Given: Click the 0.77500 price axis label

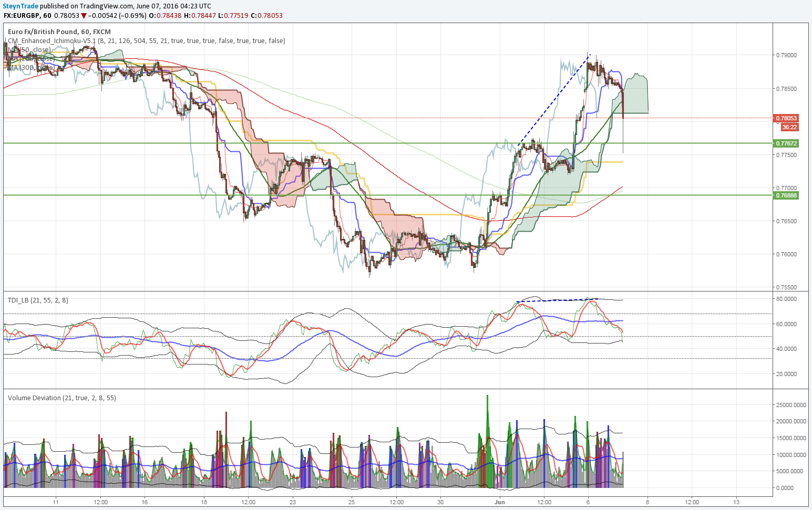Looking at the screenshot, I should [x=786, y=155].
